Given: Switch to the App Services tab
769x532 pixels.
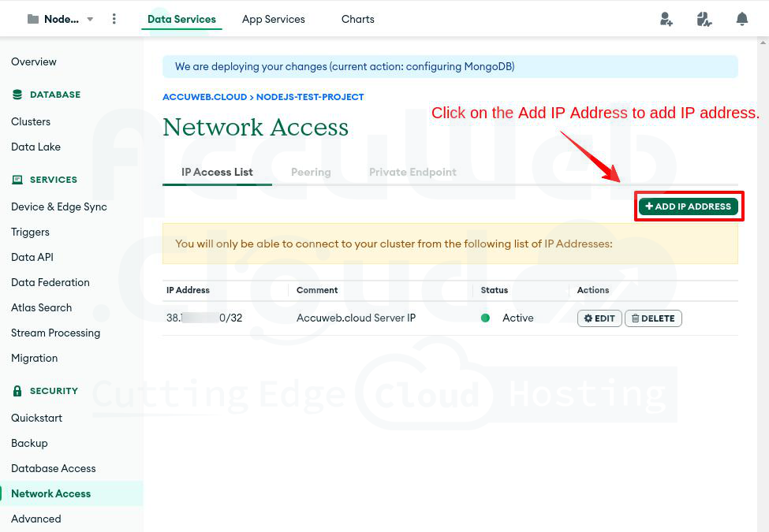Looking at the screenshot, I should coord(273,19).
